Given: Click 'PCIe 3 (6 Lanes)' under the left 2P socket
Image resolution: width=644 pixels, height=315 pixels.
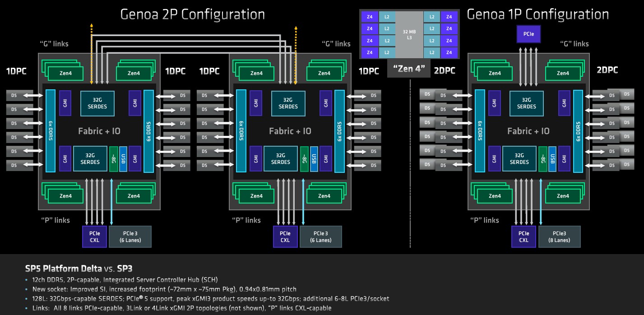Looking at the screenshot, I should (x=130, y=236).
